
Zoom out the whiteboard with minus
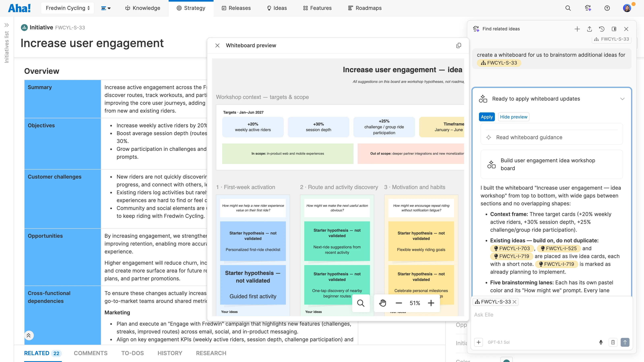[399, 303]
